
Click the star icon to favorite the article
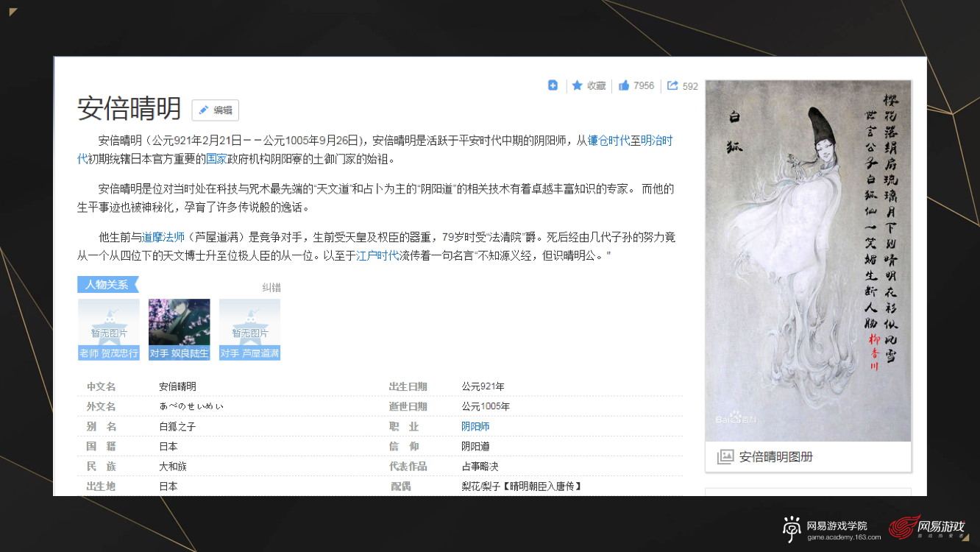tap(578, 85)
